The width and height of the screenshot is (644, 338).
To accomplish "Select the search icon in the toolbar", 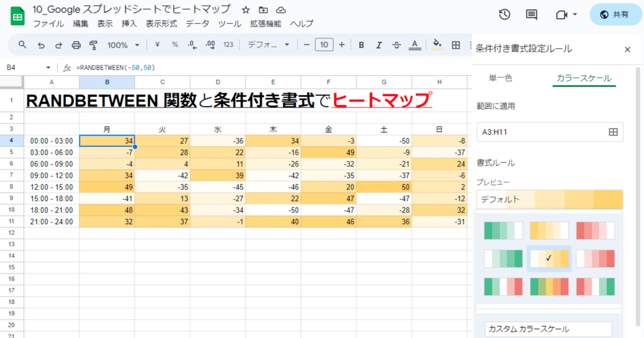I will (x=21, y=45).
